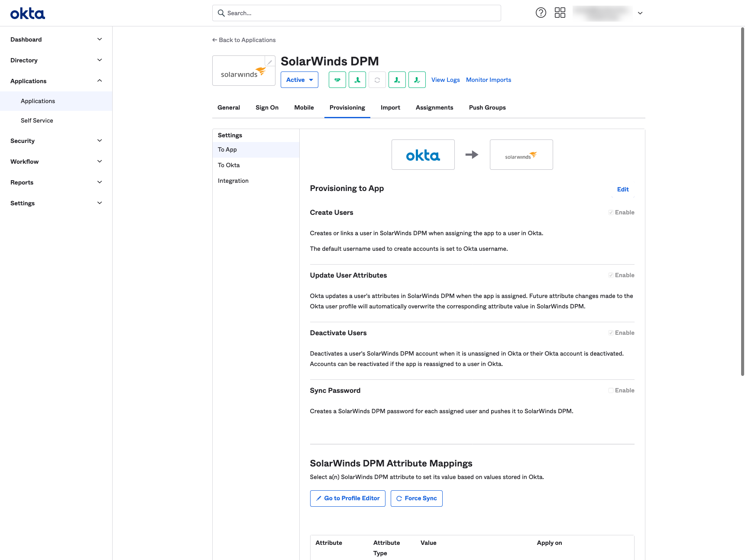Click the person with checkmark icon
The width and height of the screenshot is (745, 560).
click(x=417, y=80)
